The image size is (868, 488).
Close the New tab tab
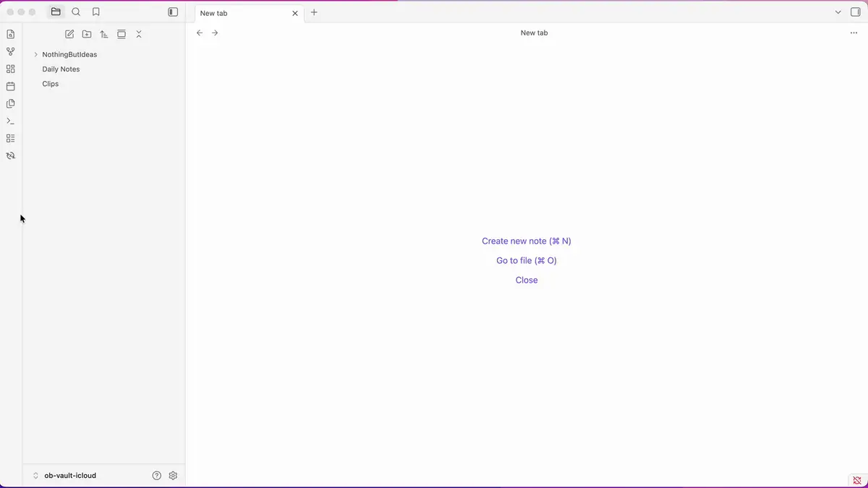295,13
